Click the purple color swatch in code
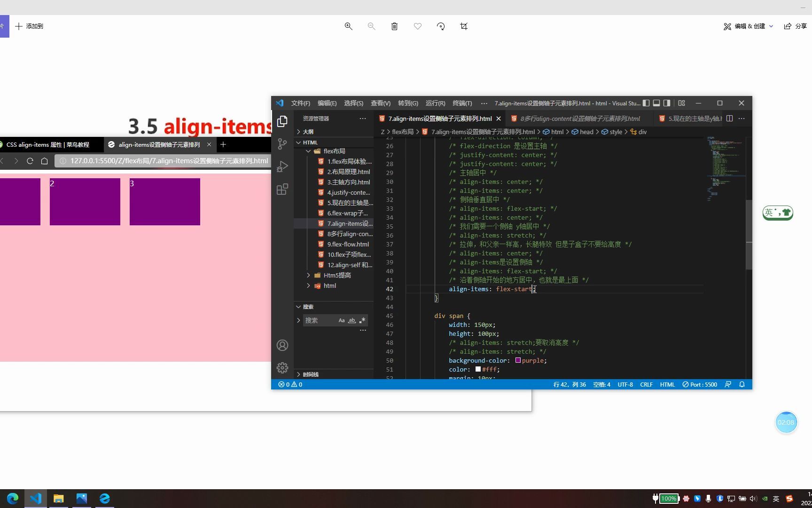The height and width of the screenshot is (508, 812). [x=518, y=360]
